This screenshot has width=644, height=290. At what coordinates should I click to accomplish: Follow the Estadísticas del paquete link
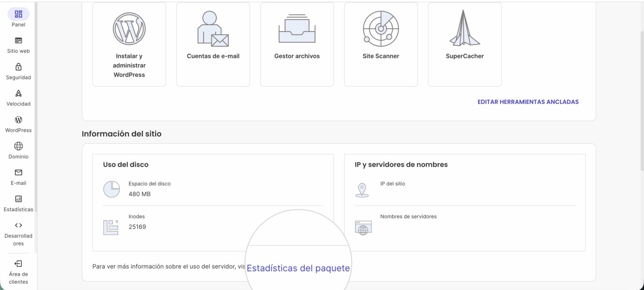(x=298, y=268)
